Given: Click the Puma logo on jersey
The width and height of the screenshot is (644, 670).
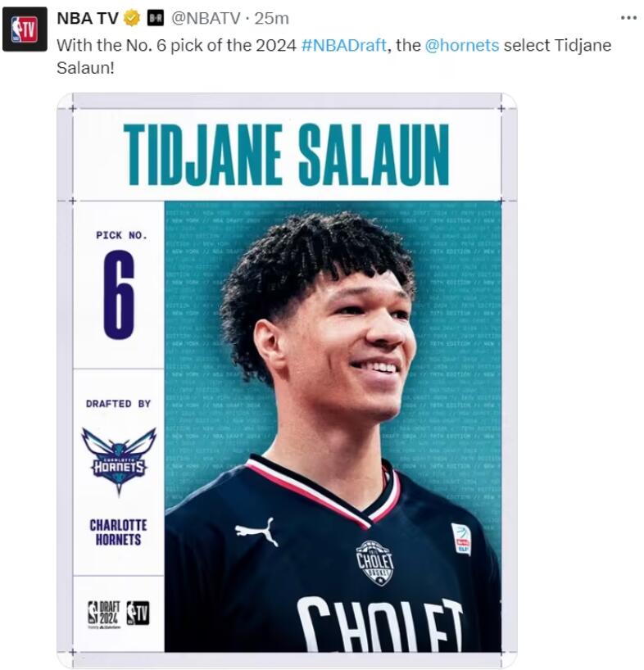Looking at the screenshot, I should tap(256, 532).
